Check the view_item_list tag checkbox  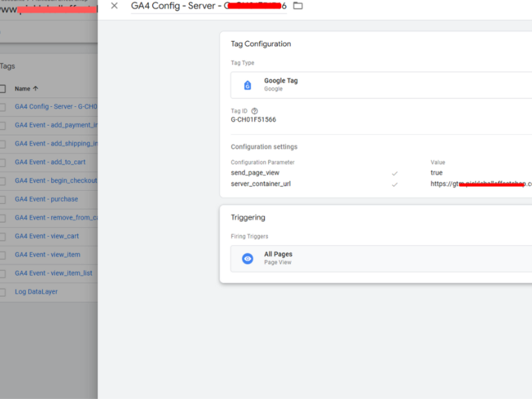pyautogui.click(x=2, y=274)
